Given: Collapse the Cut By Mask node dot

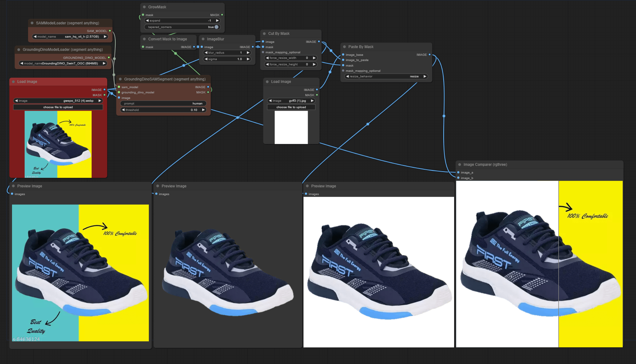Looking at the screenshot, I should click(264, 34).
